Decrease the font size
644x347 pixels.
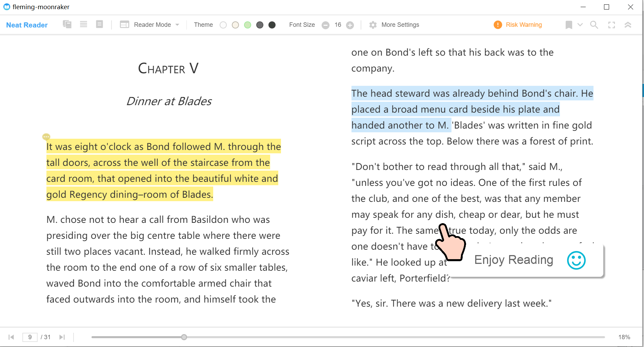coord(325,25)
